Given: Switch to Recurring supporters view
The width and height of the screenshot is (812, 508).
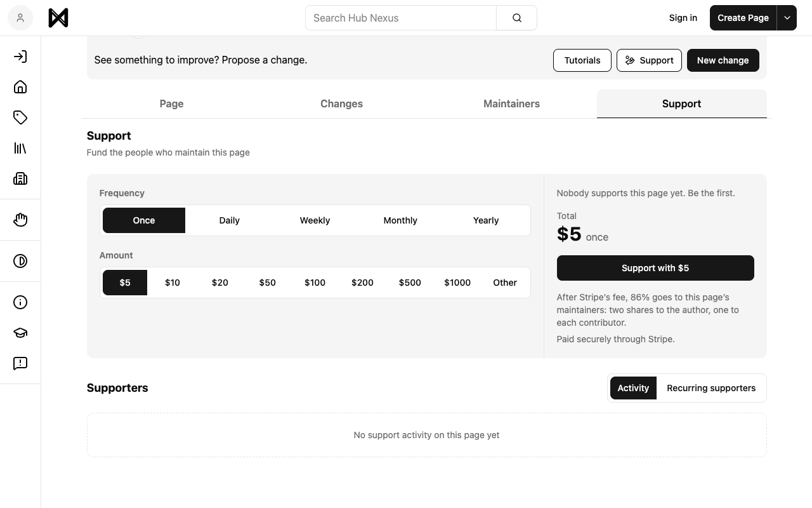Looking at the screenshot, I should pos(711,388).
